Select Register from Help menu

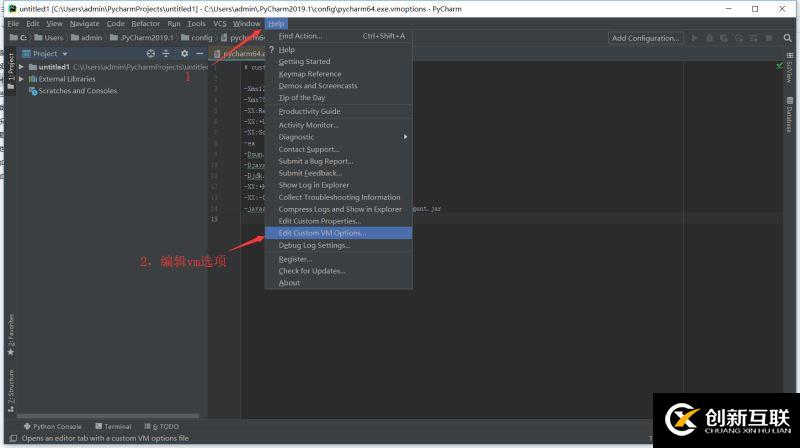click(338, 259)
